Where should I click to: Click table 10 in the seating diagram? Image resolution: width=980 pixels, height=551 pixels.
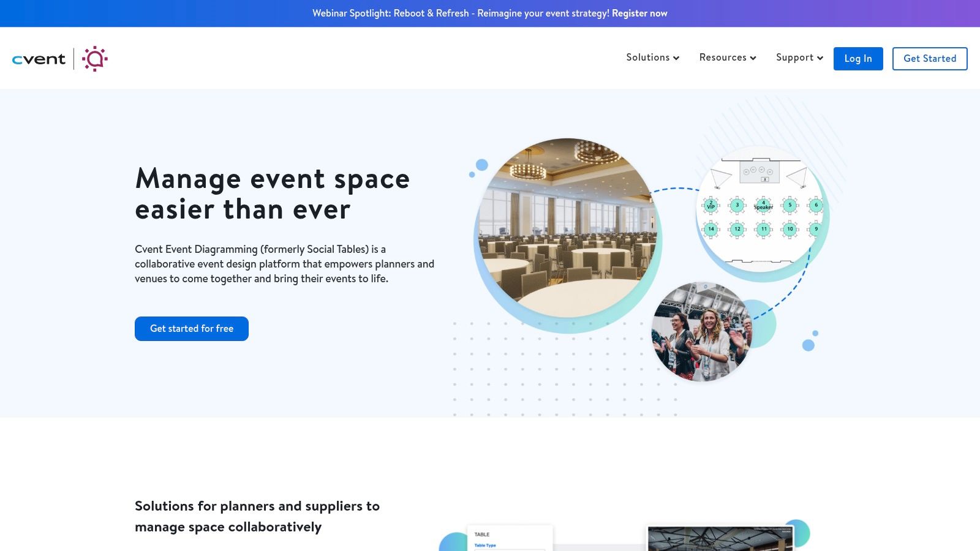[790, 230]
